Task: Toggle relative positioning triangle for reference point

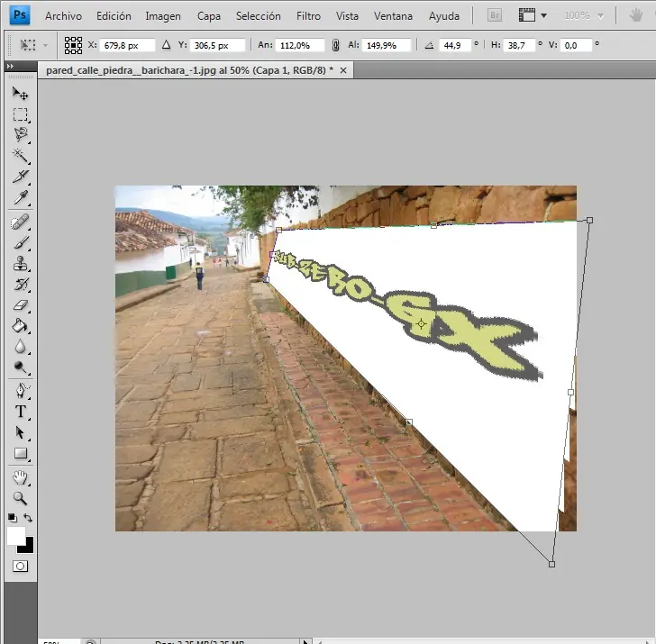Action: 166,45
